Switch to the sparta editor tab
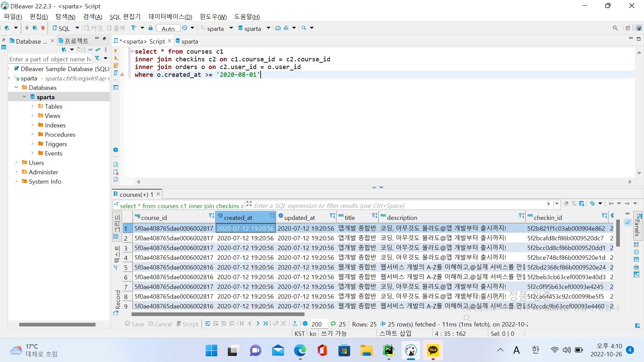This screenshot has height=362, width=644. (x=187, y=41)
